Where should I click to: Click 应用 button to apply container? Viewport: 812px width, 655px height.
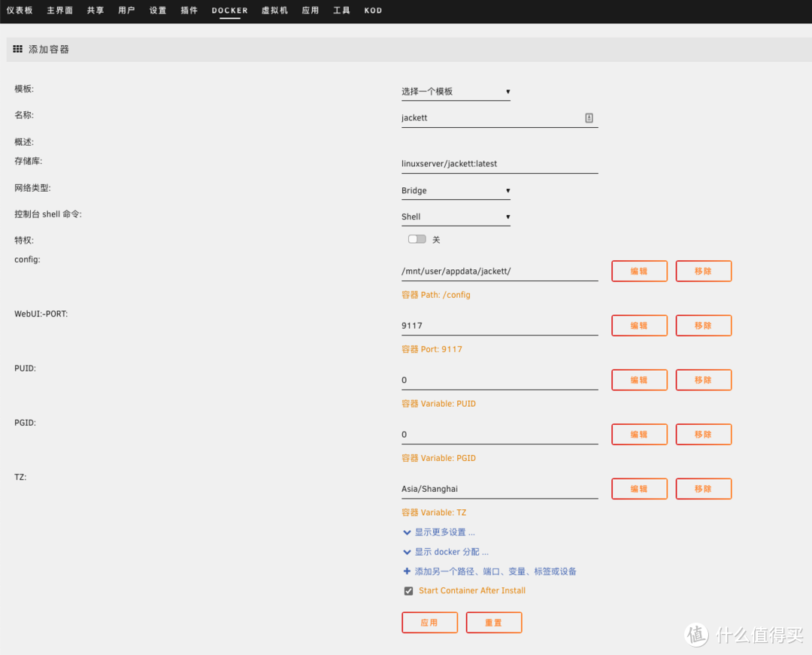coord(429,623)
